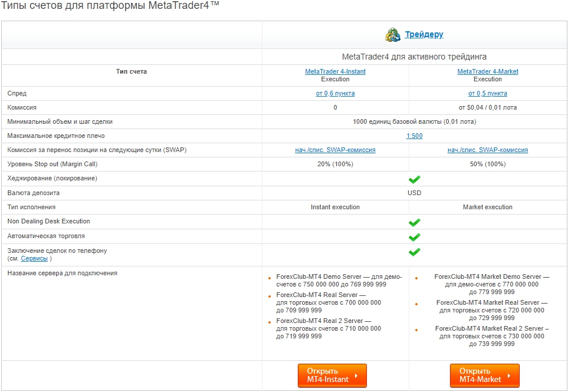Open SWAP-комиссия link in Instant column
The width and height of the screenshot is (568, 392).
tap(335, 150)
